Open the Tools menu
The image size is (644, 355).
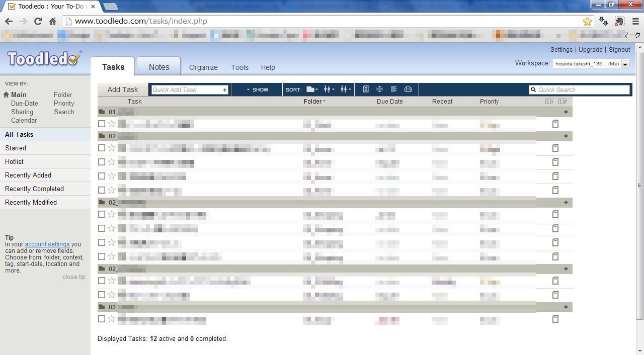(239, 67)
